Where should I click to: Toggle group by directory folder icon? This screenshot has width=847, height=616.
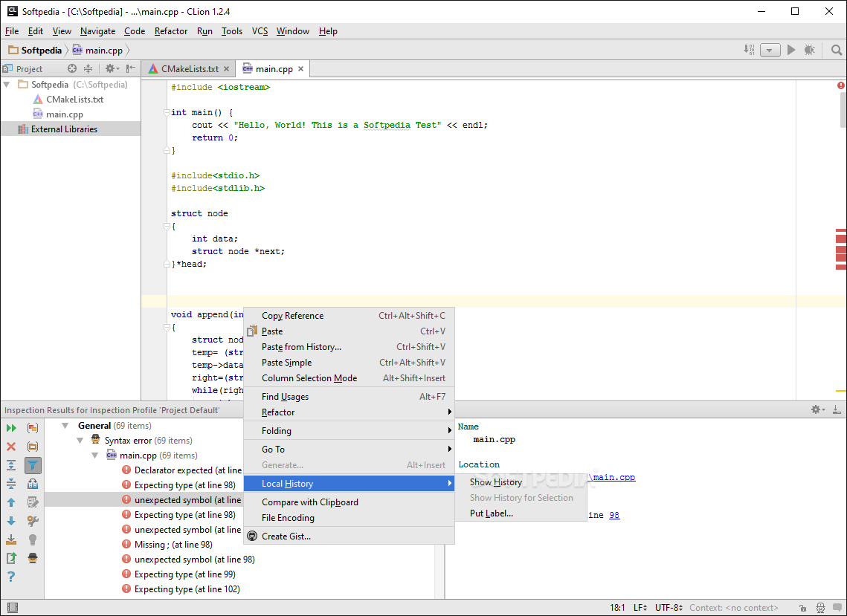[33, 447]
